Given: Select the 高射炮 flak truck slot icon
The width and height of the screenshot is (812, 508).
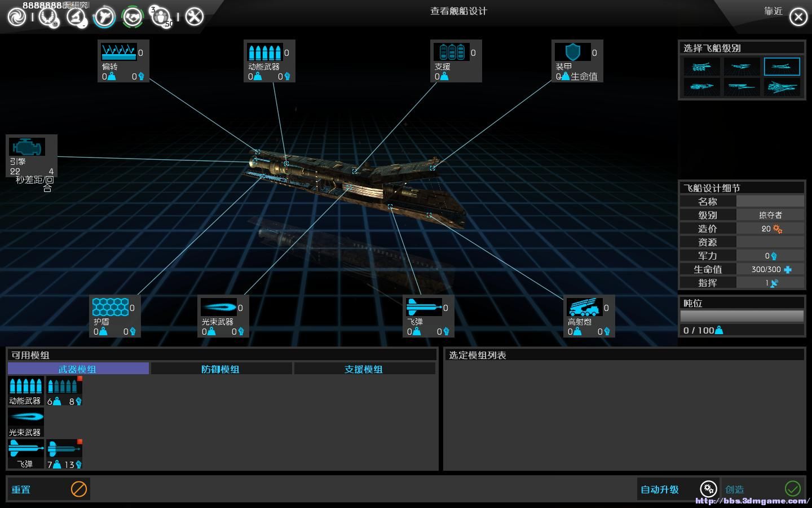Looking at the screenshot, I should point(585,307).
